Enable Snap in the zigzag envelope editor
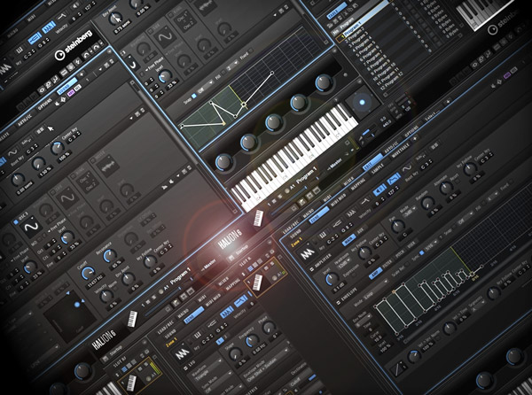Image resolution: width=532 pixels, height=395 pixels. (193, 97)
